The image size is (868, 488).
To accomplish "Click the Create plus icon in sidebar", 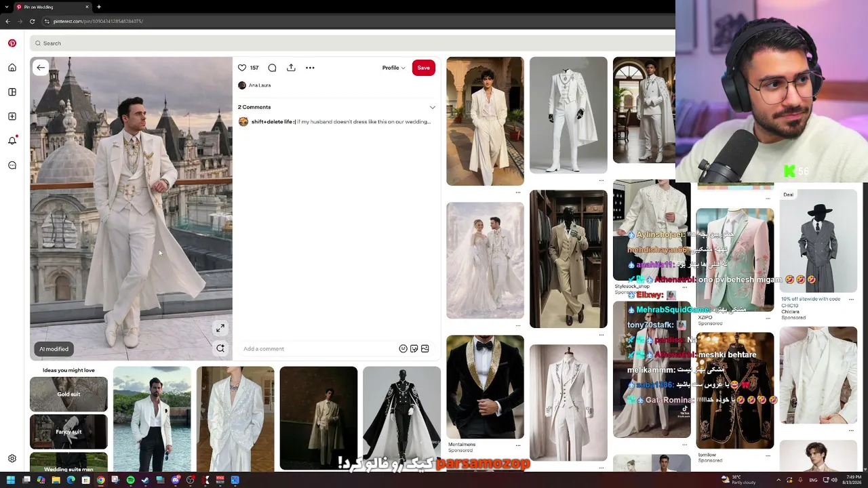I will tap(12, 117).
